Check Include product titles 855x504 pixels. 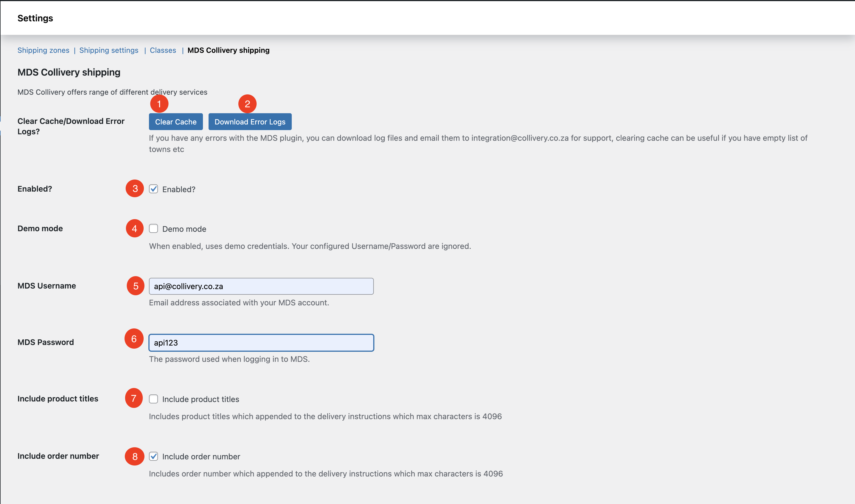(x=153, y=399)
